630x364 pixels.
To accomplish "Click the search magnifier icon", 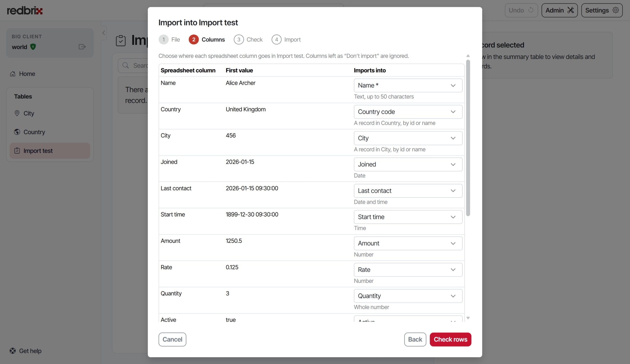I will tap(126, 65).
